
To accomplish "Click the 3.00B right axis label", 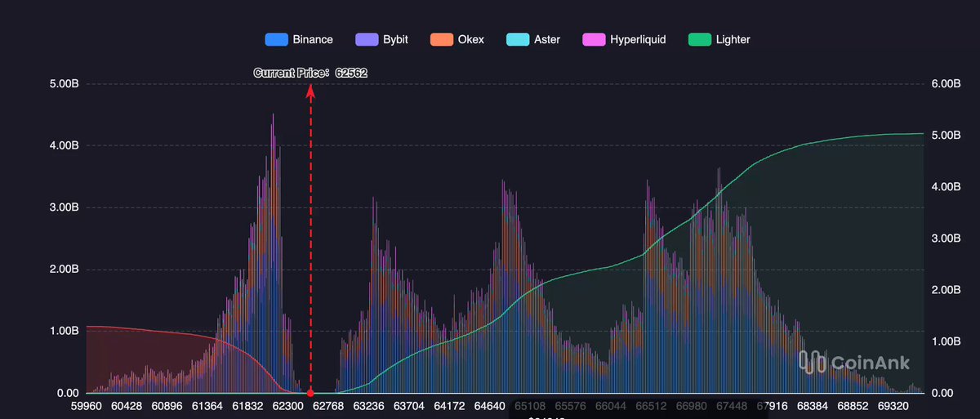I will pos(947,238).
